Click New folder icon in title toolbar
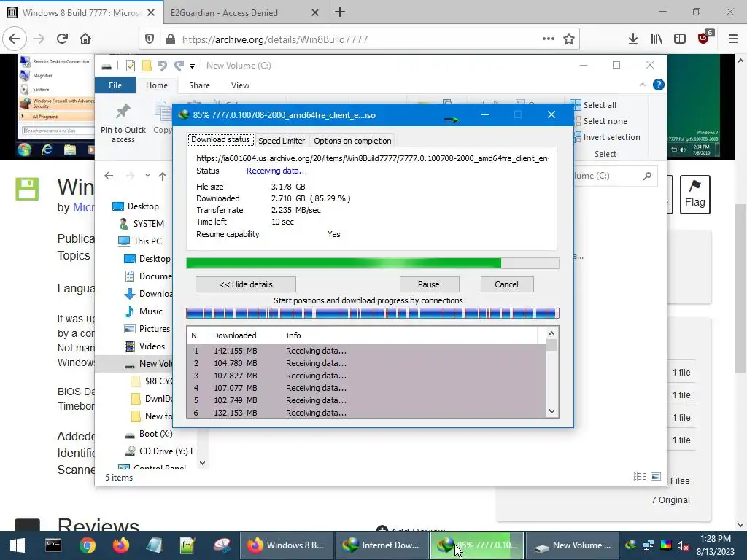The width and height of the screenshot is (747, 560). click(147, 65)
